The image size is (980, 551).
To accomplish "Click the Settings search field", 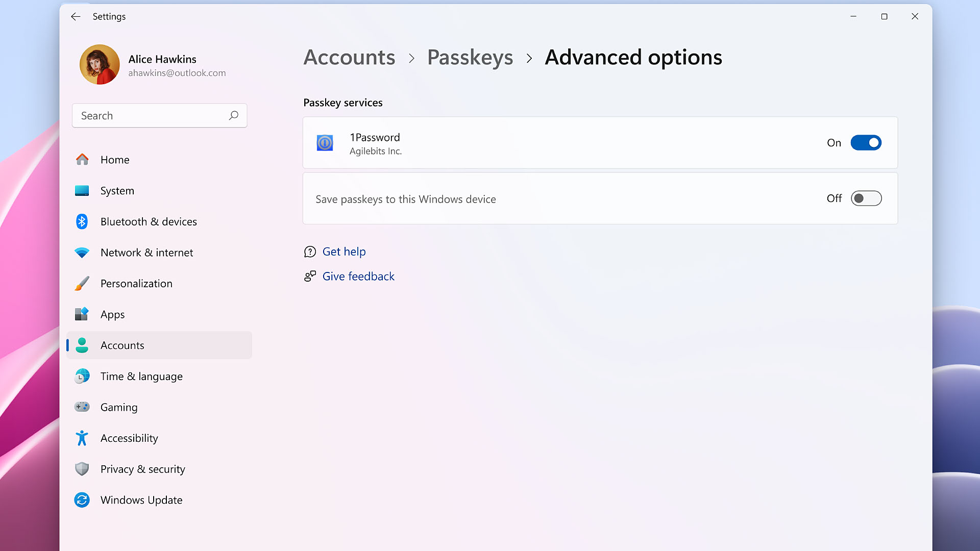I will pos(151,116).
